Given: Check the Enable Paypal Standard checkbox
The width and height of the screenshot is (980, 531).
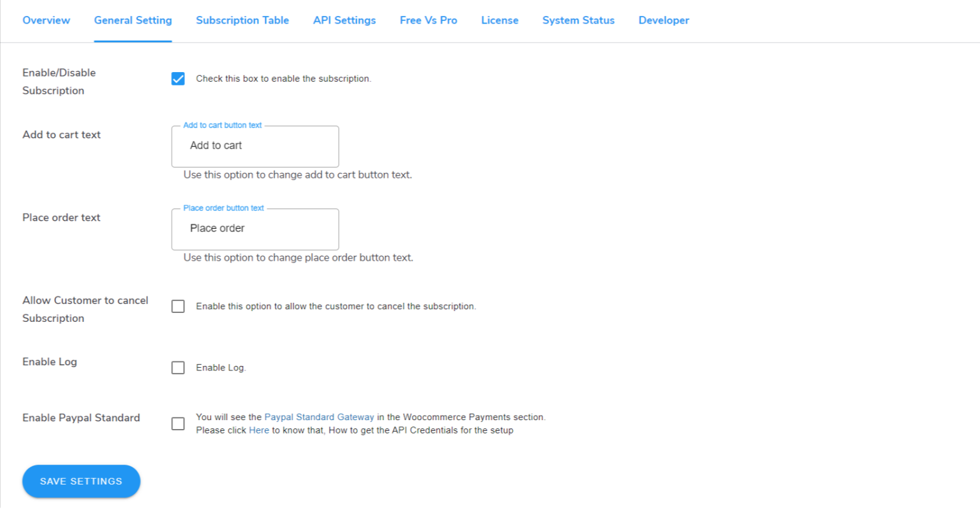Looking at the screenshot, I should (178, 424).
